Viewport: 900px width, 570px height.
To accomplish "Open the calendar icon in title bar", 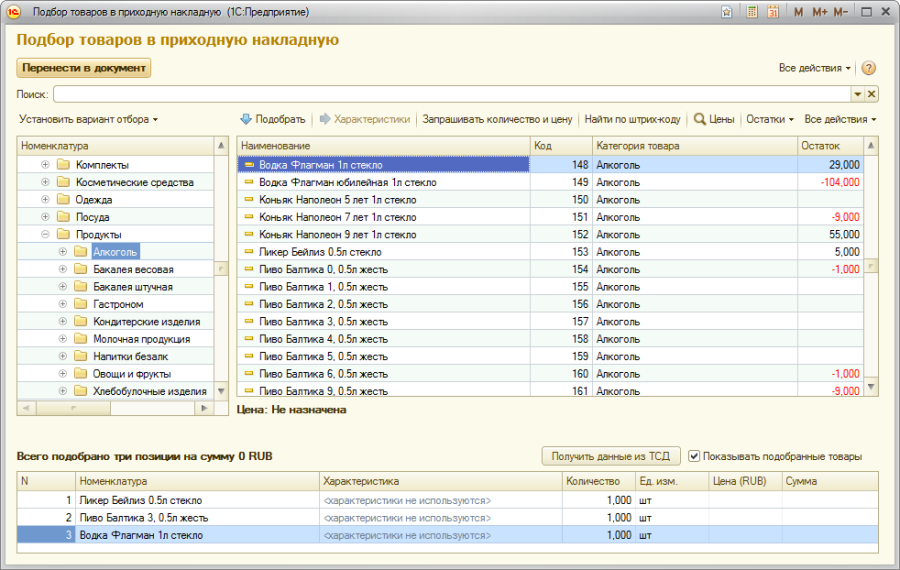I will point(773,12).
